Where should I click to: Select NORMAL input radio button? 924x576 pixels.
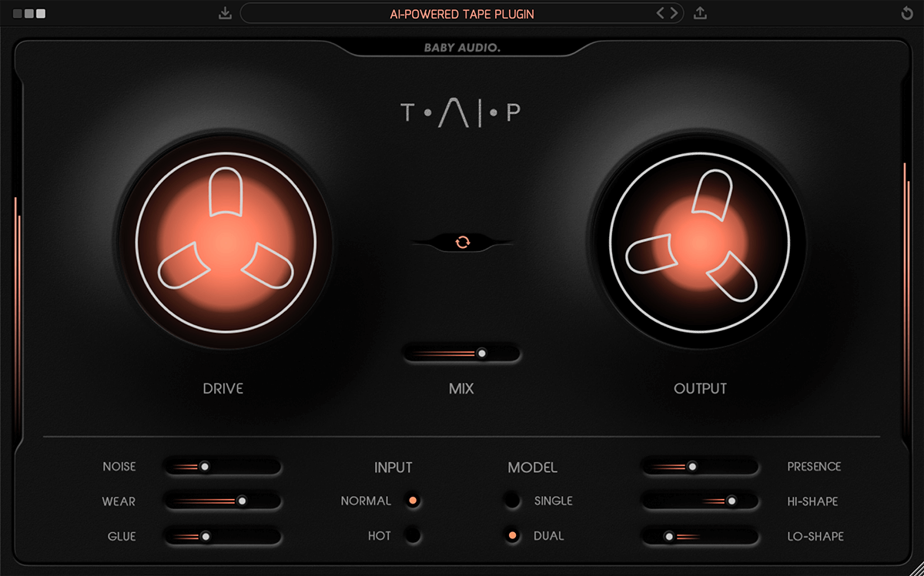pyautogui.click(x=413, y=501)
